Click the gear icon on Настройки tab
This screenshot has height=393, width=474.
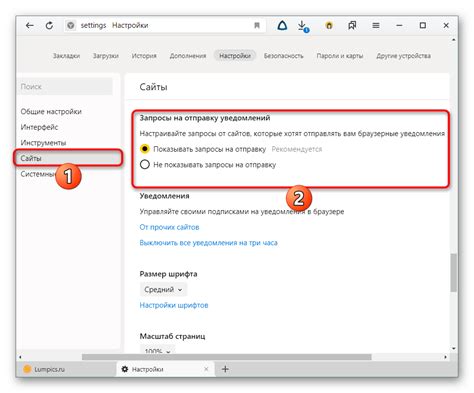click(125, 369)
